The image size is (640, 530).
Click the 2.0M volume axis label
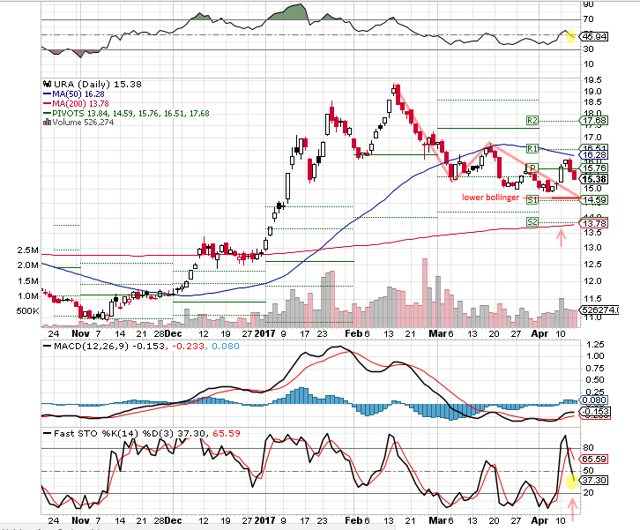tap(28, 265)
